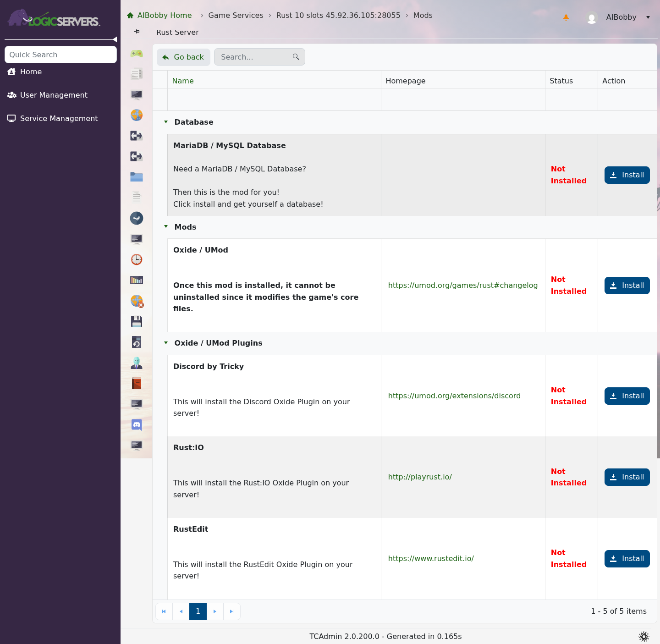Open Home in the left menu

click(25, 72)
